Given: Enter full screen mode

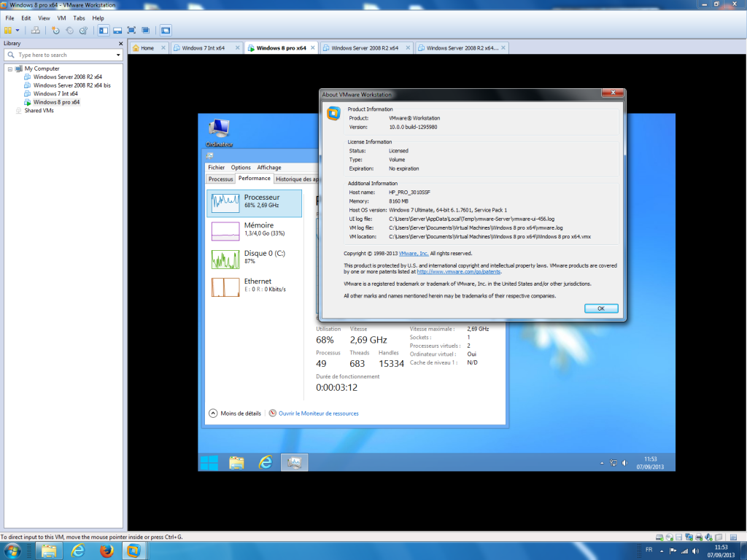Looking at the screenshot, I should tap(132, 31).
